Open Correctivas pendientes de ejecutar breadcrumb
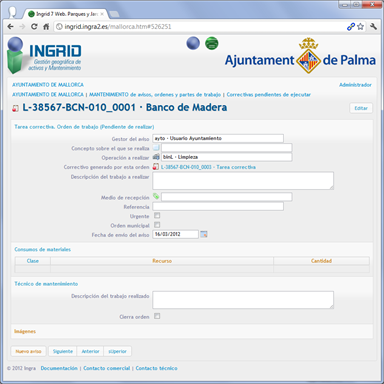384x384 pixels. tap(269, 95)
